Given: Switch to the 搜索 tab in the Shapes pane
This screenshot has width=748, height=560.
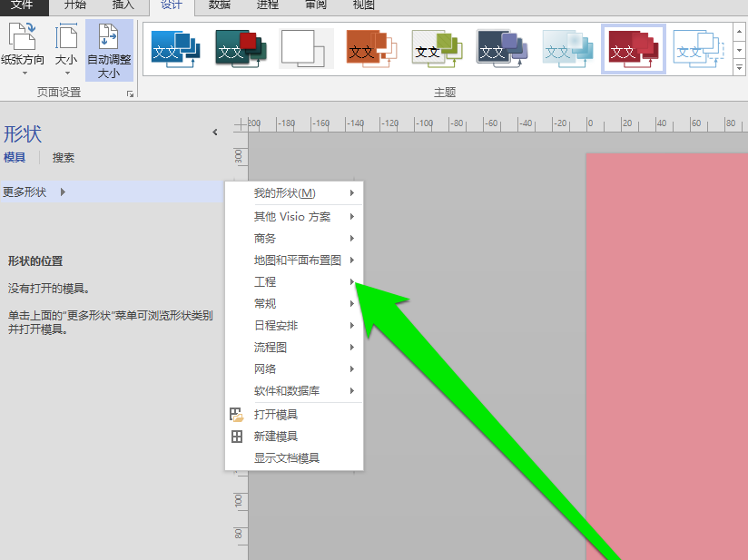Looking at the screenshot, I should pos(63,157).
